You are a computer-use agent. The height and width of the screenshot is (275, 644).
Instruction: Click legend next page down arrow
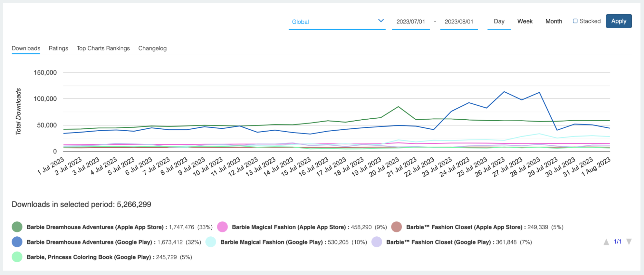click(x=629, y=242)
